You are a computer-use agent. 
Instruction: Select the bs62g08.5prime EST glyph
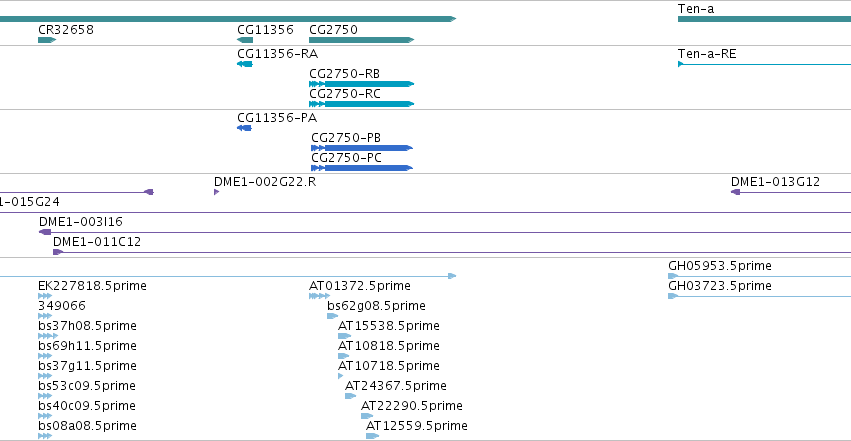pos(333,316)
